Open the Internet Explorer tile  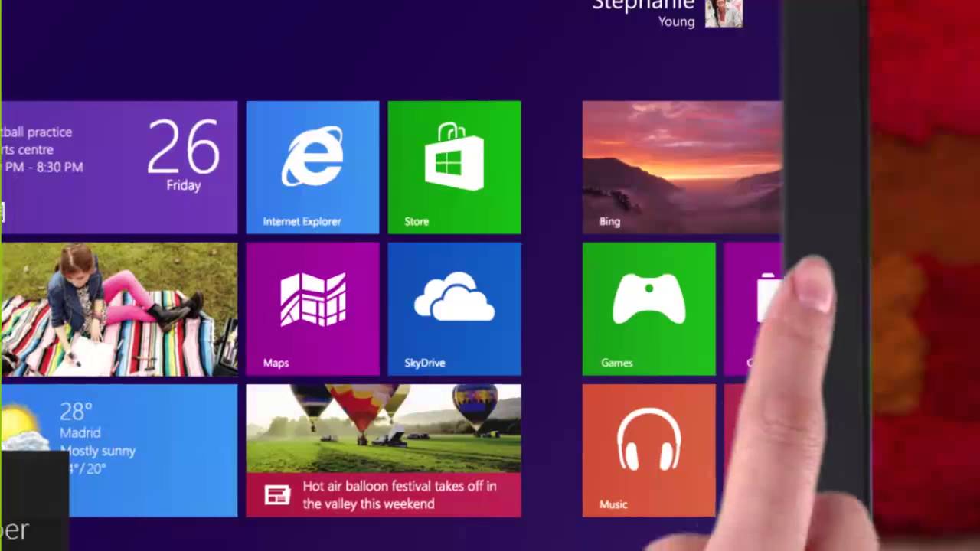click(x=312, y=167)
